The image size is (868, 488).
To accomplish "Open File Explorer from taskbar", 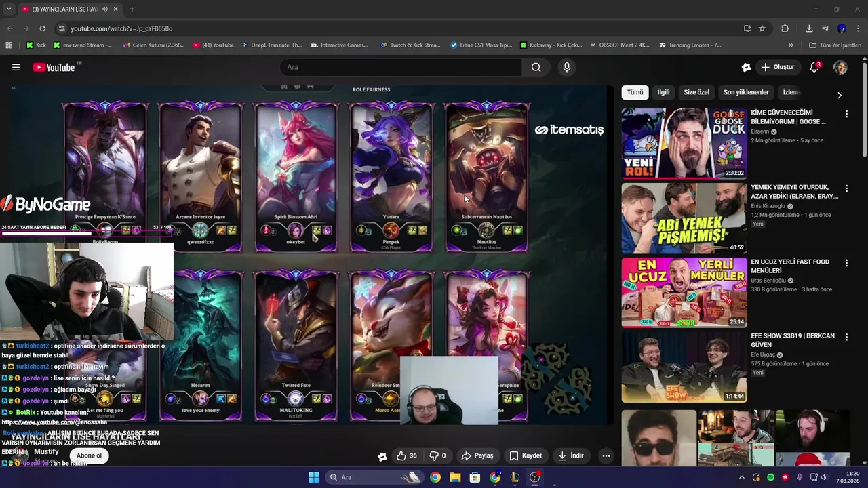I will [x=455, y=477].
